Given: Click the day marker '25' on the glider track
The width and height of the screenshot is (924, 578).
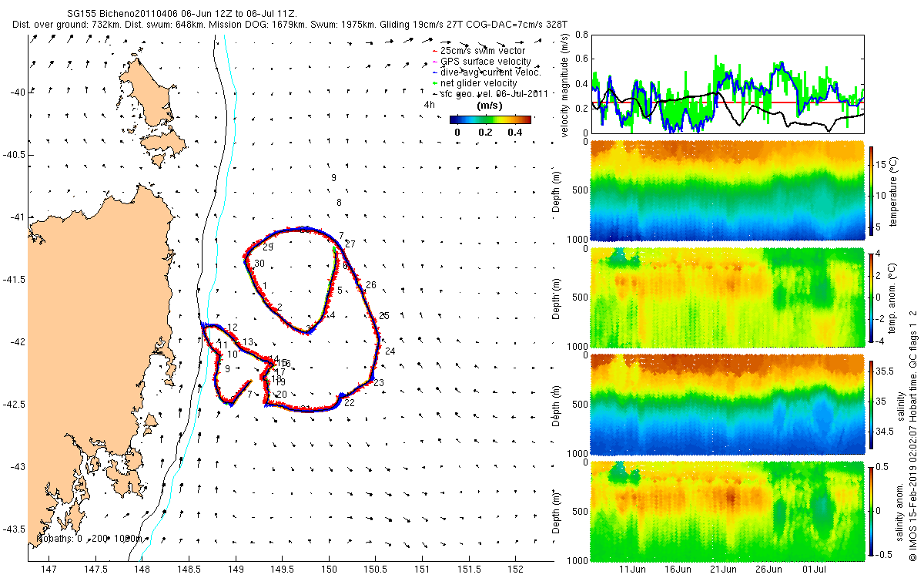Looking at the screenshot, I should (x=384, y=316).
